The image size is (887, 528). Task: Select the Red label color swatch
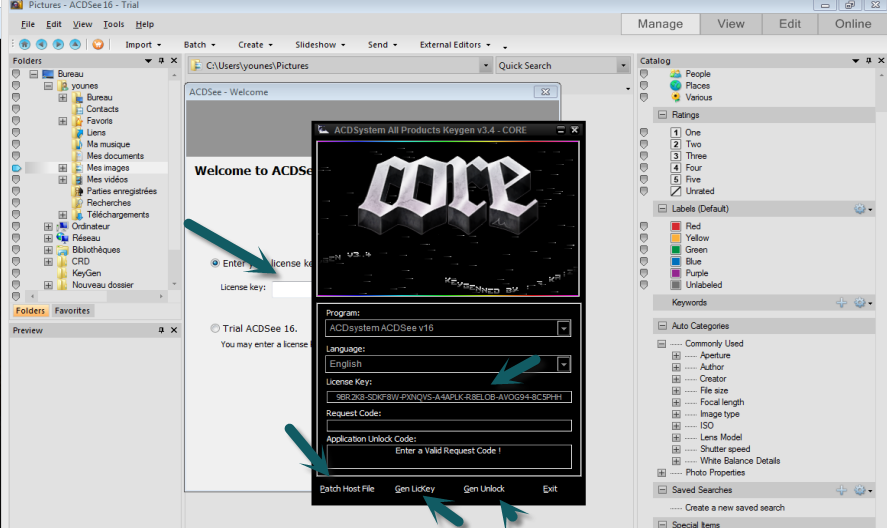tap(675, 226)
